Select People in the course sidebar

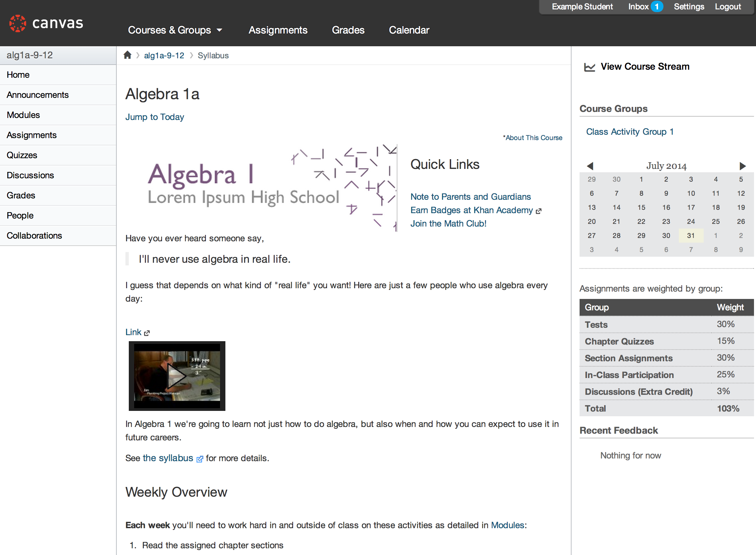(58, 216)
